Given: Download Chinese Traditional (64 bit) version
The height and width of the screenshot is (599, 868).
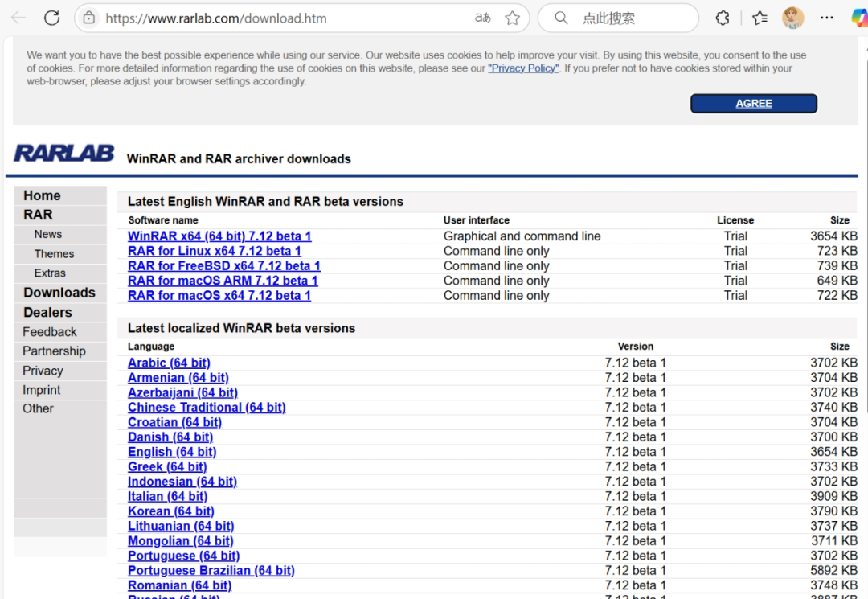Looking at the screenshot, I should pos(207,408).
